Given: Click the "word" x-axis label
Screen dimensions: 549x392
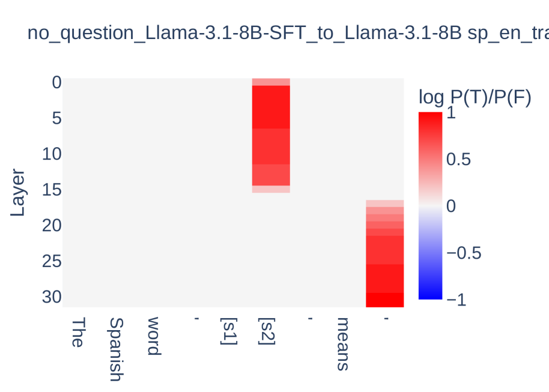Looking at the screenshot, I should click(x=153, y=336).
